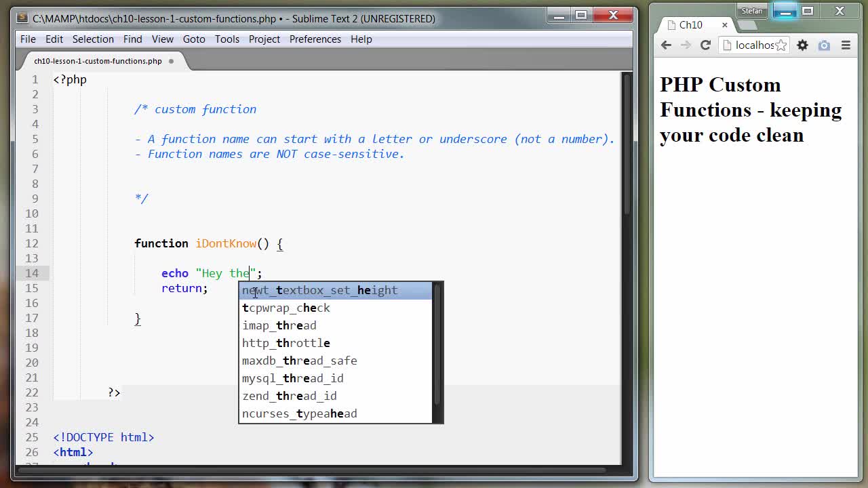Click the "custom function" comment line
The width and height of the screenshot is (868, 488).
point(195,109)
